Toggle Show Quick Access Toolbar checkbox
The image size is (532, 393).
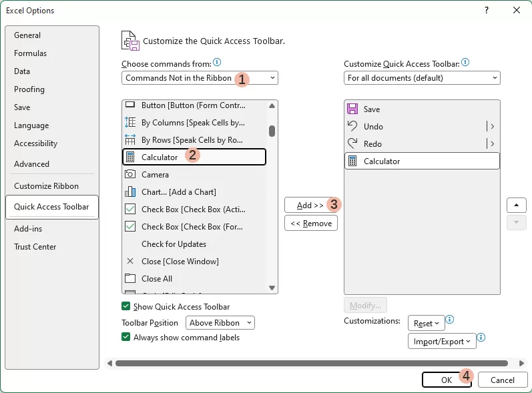click(125, 306)
